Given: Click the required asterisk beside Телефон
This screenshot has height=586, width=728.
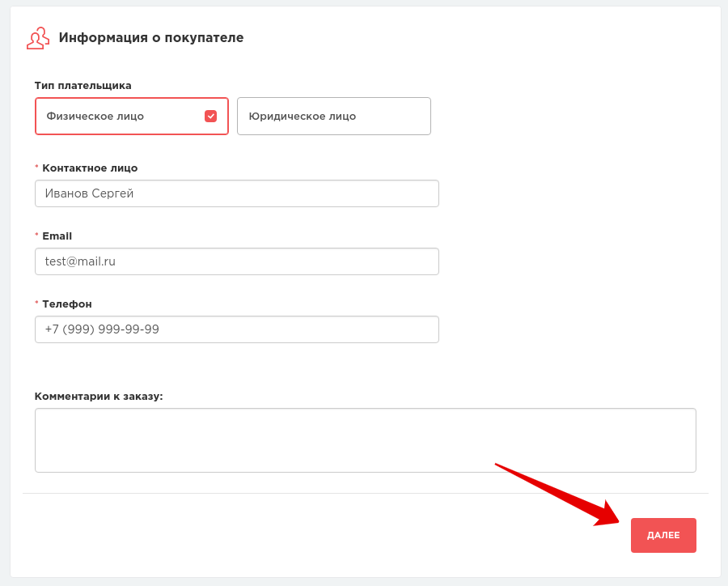Looking at the screenshot, I should click(36, 304).
